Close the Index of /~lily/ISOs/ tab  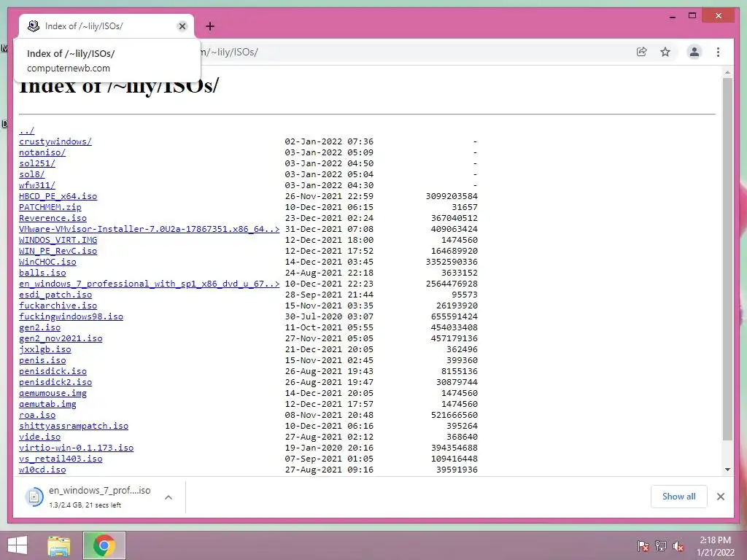coord(182,26)
